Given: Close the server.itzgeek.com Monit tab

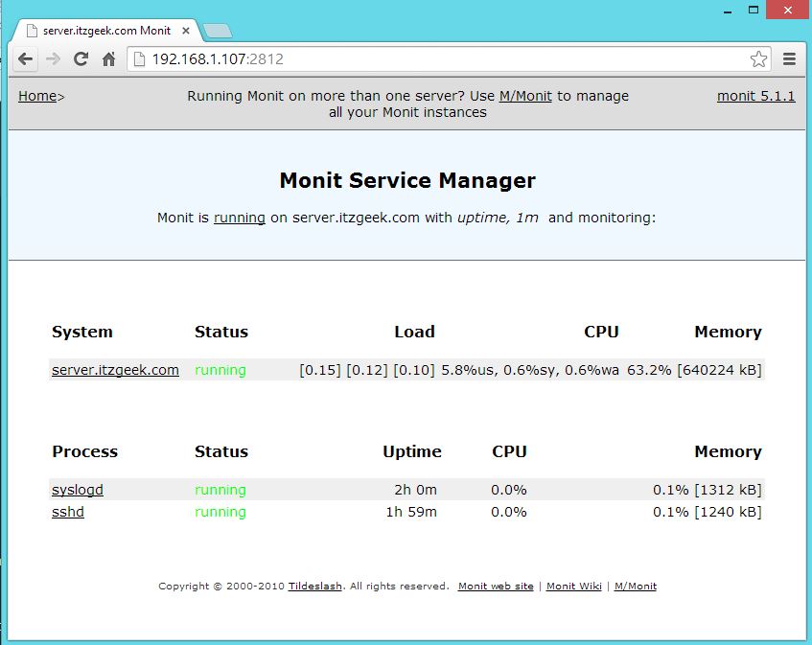Looking at the screenshot, I should tap(185, 31).
